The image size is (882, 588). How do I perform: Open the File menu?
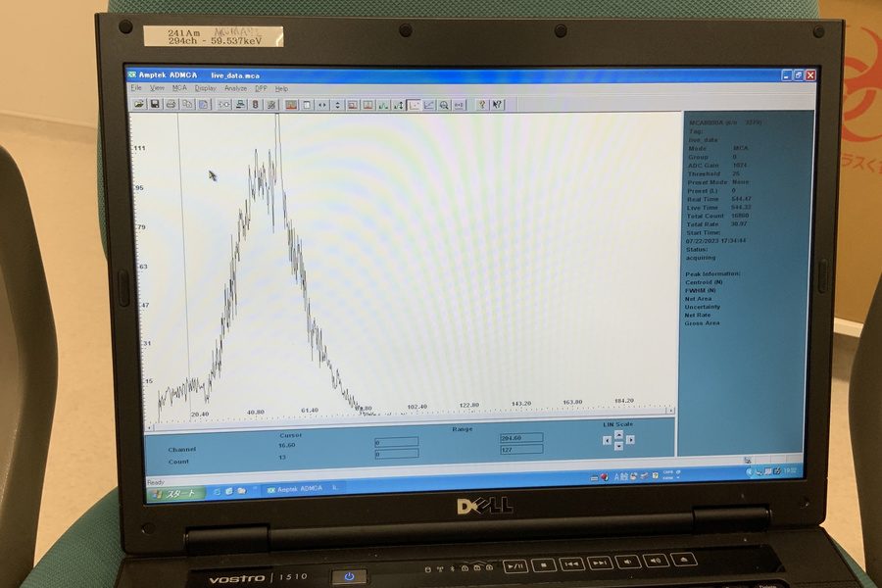(x=137, y=88)
